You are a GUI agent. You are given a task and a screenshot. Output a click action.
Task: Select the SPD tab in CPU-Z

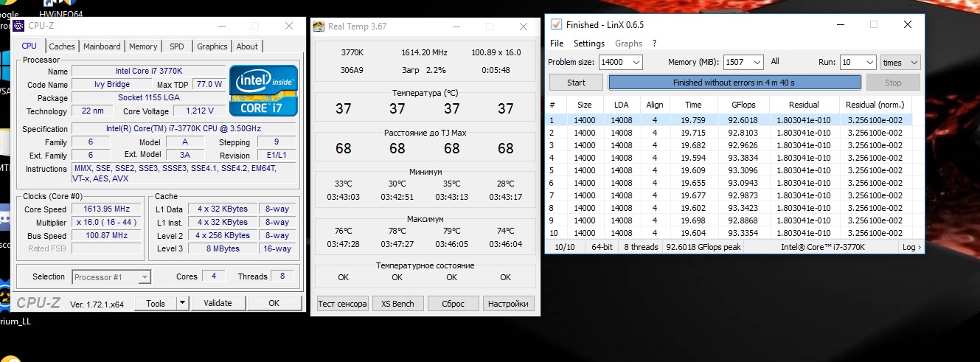click(x=177, y=46)
